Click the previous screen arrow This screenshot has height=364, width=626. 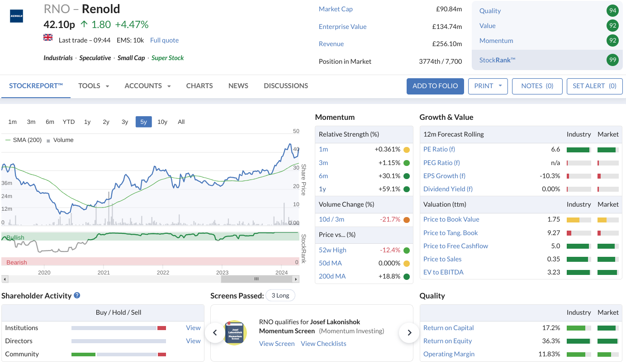[x=215, y=333]
